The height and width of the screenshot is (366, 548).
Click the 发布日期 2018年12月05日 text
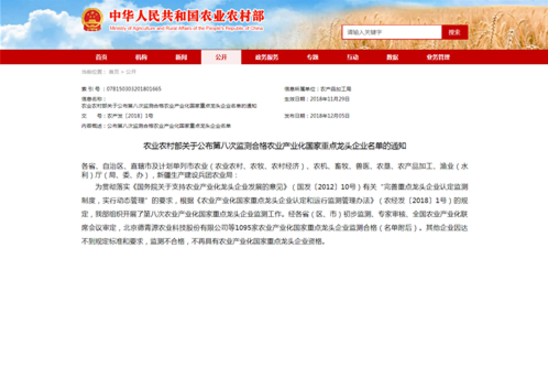[x=317, y=116]
